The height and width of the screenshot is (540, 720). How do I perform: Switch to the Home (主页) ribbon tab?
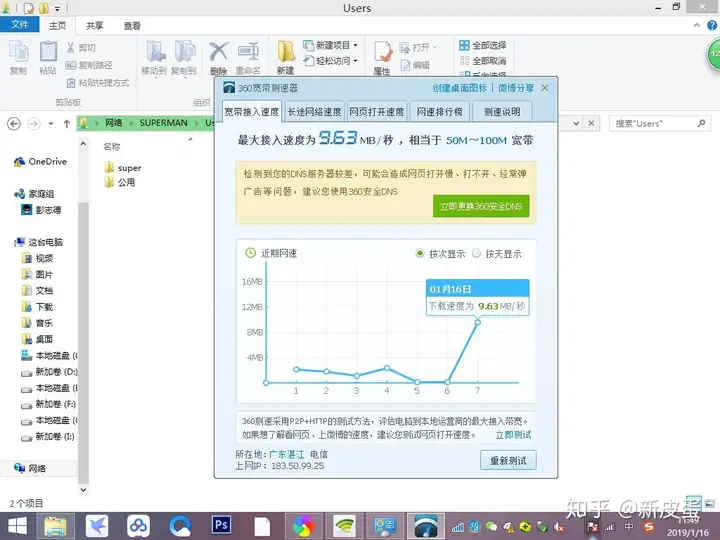tap(57, 26)
